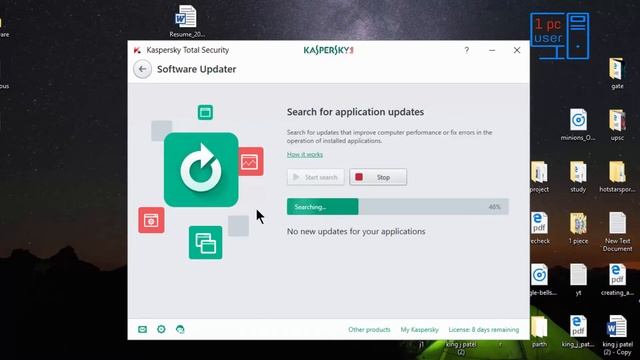Image resolution: width=640 pixels, height=360 pixels.
Task: Open the gle-bells audio file icon
Action: 540,279
